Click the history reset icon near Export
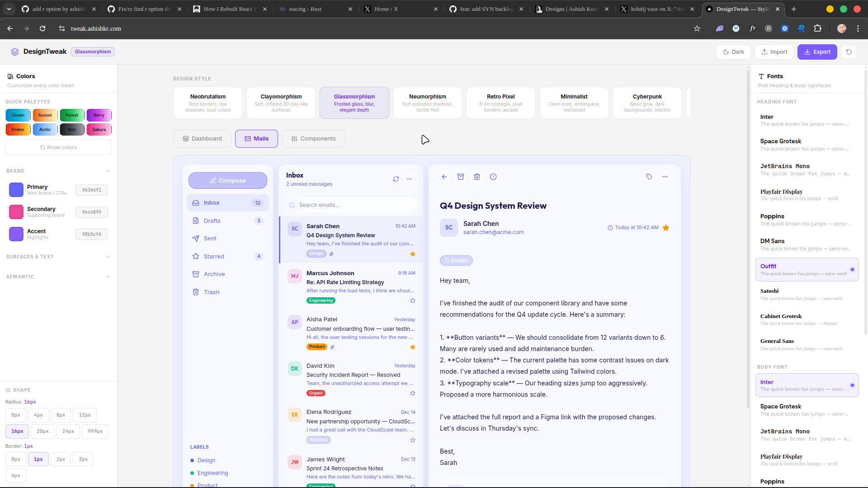The height and width of the screenshot is (488, 868). point(849,52)
